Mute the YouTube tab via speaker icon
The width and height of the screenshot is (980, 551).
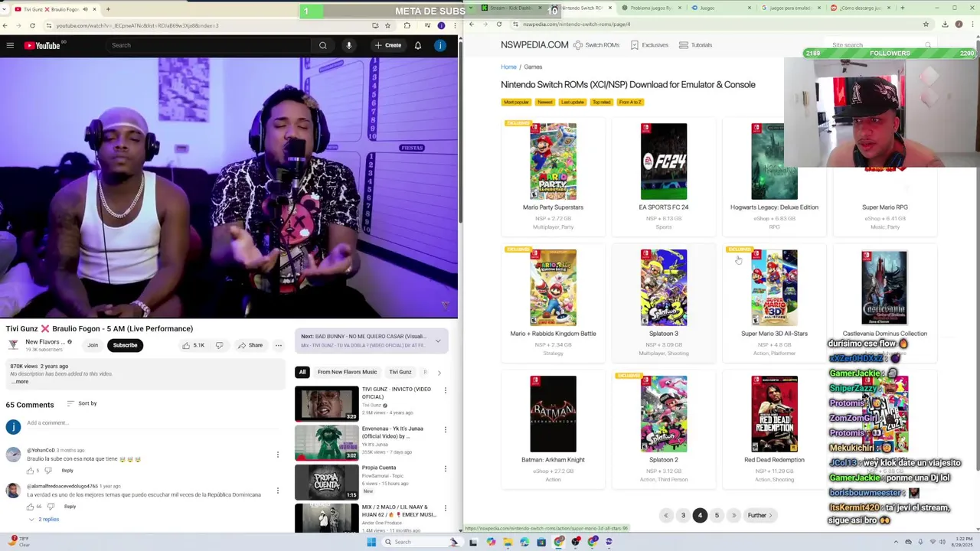[x=85, y=9]
